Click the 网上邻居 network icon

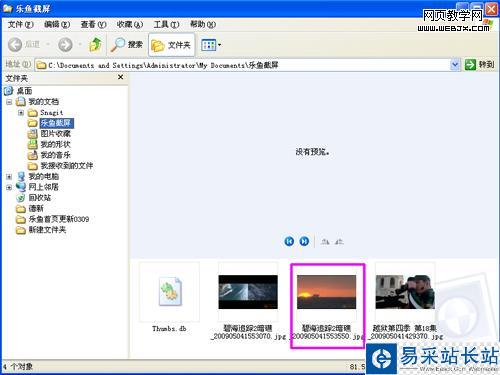pos(21,187)
